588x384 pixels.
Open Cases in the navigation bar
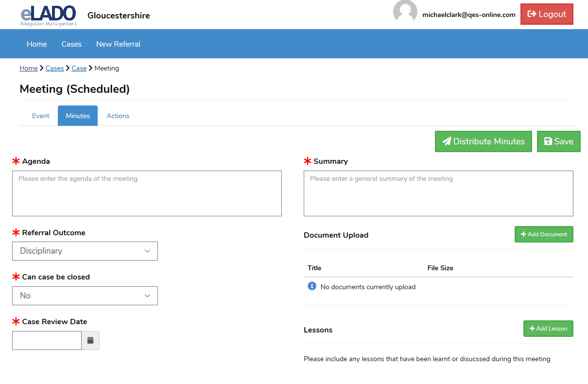click(71, 44)
